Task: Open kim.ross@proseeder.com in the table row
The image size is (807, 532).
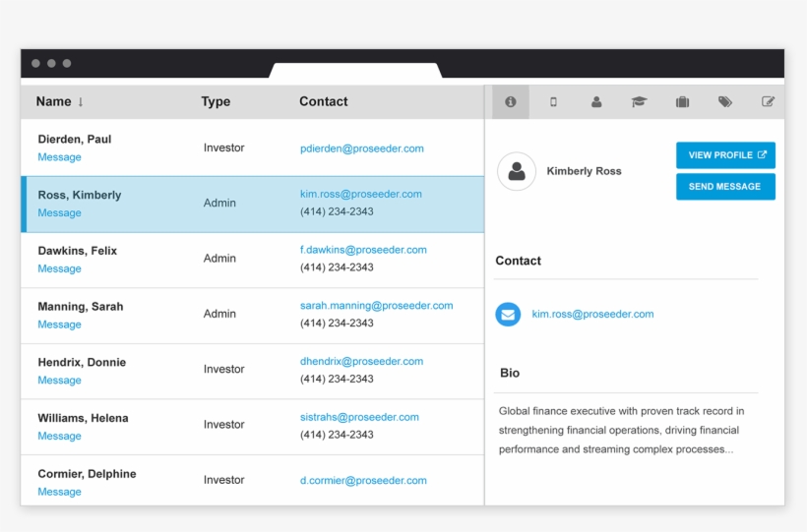Action: (x=361, y=194)
